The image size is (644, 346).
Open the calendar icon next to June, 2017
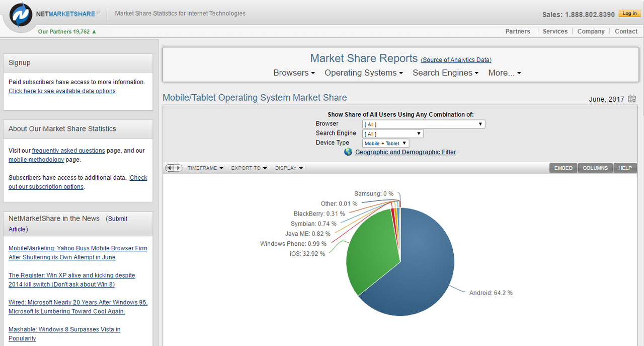[x=632, y=99]
